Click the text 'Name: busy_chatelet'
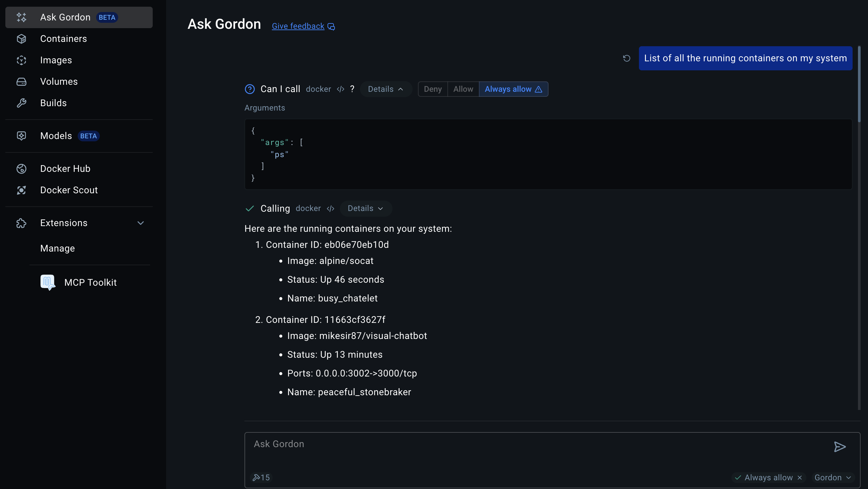 coord(332,298)
